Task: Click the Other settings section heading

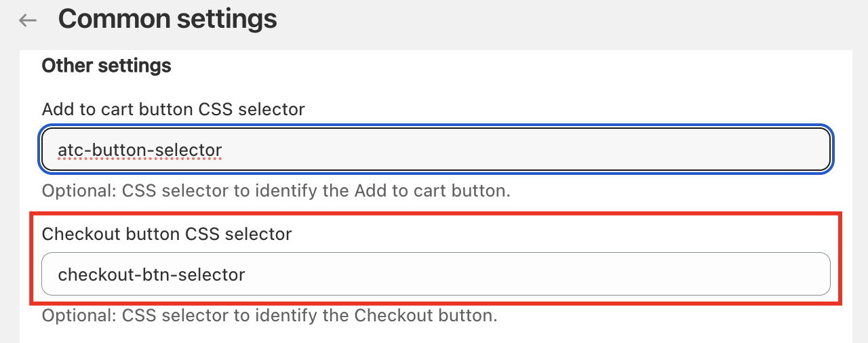Action: click(x=106, y=66)
